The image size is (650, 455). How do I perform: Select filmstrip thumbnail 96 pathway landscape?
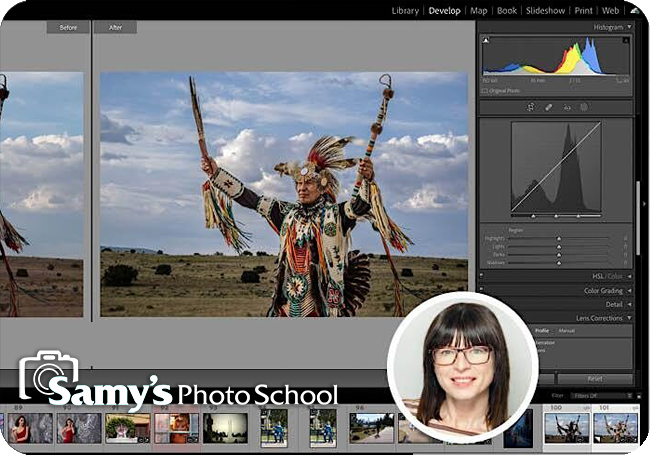click(x=371, y=428)
